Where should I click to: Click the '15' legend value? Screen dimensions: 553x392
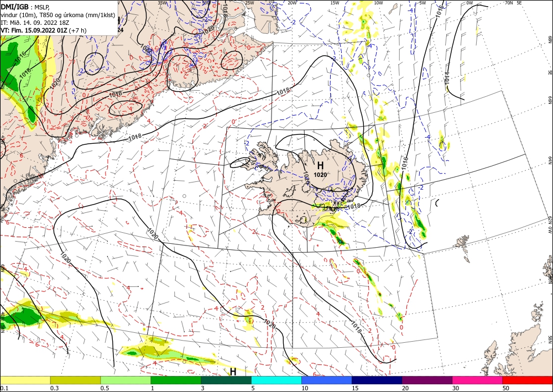click(355, 388)
